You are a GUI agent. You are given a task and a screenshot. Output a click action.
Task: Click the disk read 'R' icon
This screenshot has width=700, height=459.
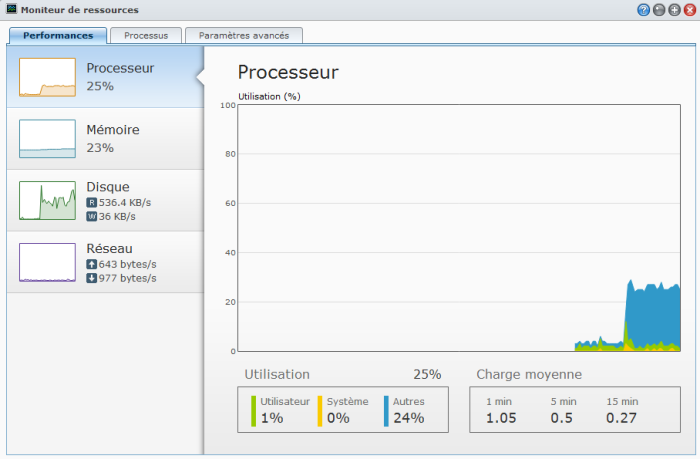click(92, 202)
